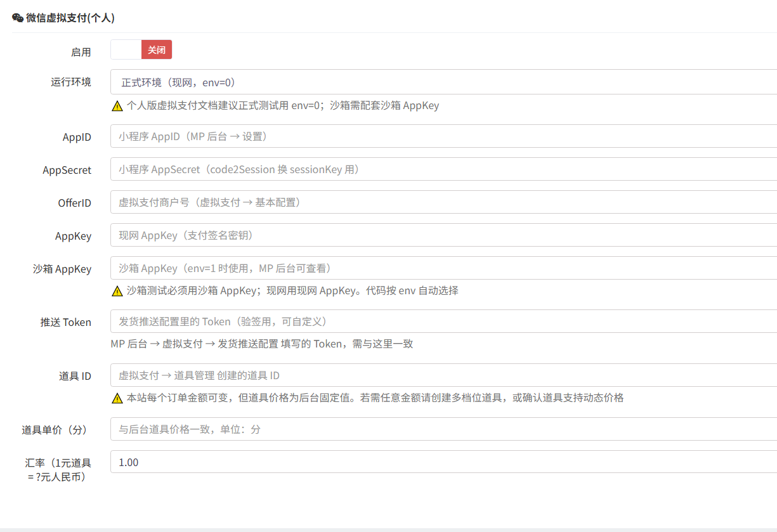Viewport: 777px width, 532px height.
Task: Click warning icon beside 沙箱测试必须用沙箱 AppKey
Action: 117,291
